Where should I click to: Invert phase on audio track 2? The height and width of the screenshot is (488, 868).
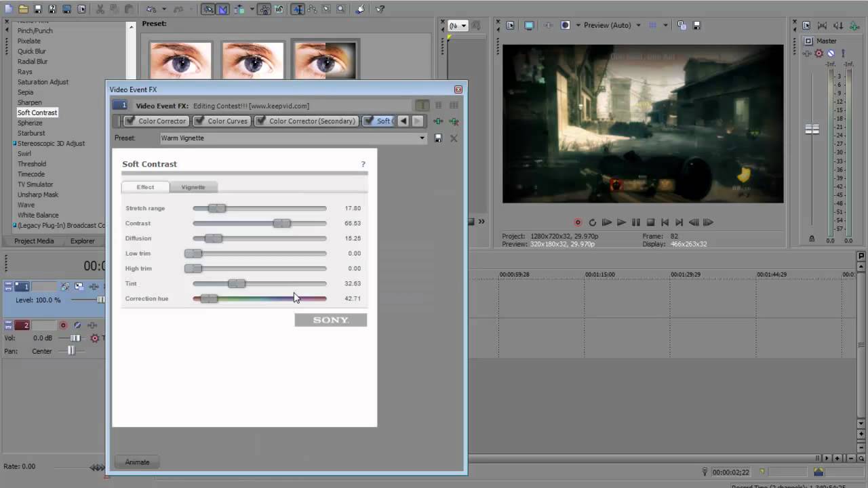tap(77, 325)
